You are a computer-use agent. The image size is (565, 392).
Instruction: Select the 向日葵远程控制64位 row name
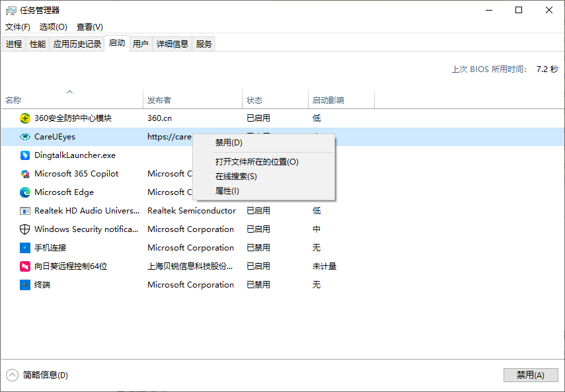coord(71,266)
